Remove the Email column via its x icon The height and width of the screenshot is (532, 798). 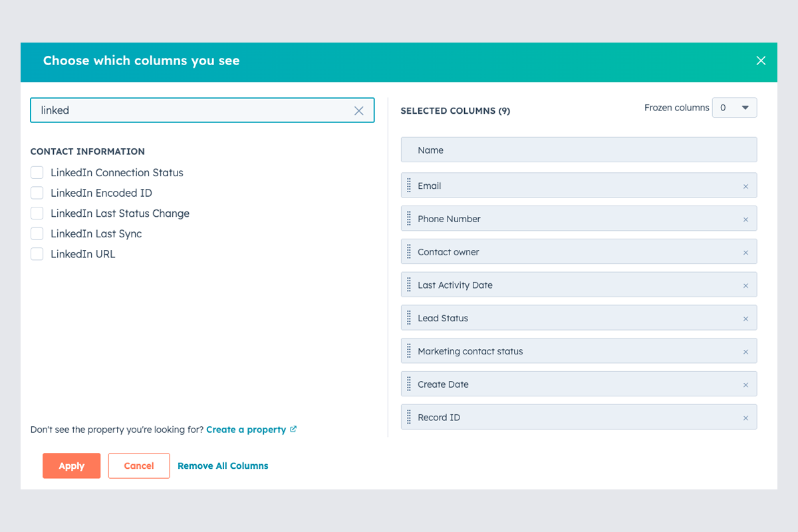click(746, 186)
